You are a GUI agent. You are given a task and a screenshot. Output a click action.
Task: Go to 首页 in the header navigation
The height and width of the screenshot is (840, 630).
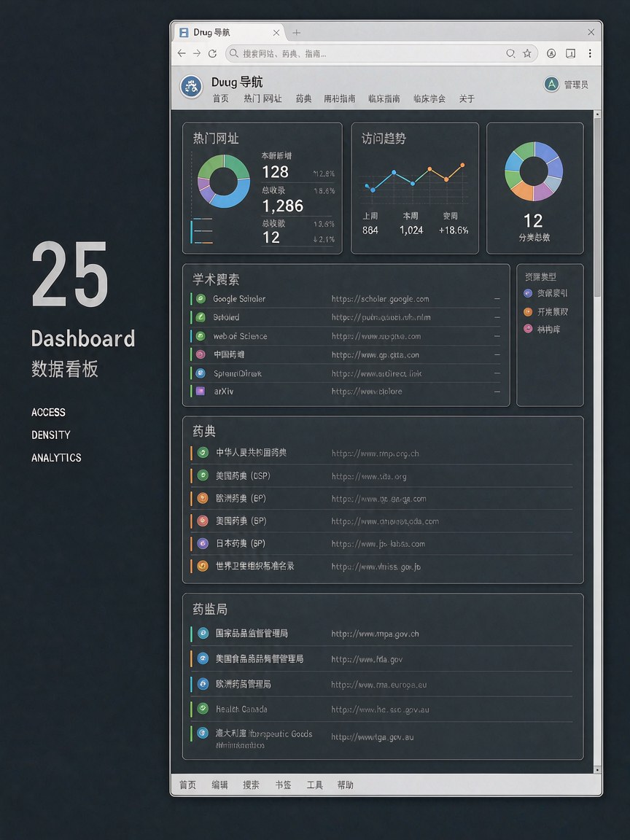[221, 98]
